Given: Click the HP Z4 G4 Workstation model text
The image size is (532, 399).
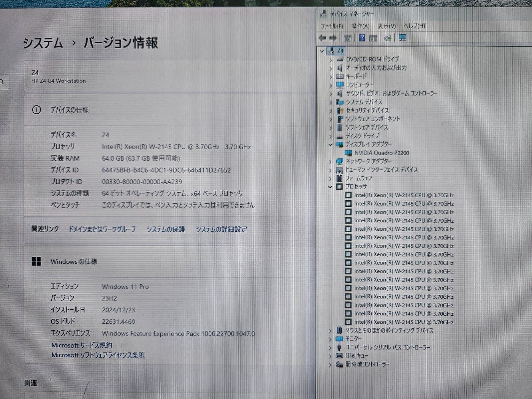Looking at the screenshot, I should pyautogui.click(x=59, y=81).
